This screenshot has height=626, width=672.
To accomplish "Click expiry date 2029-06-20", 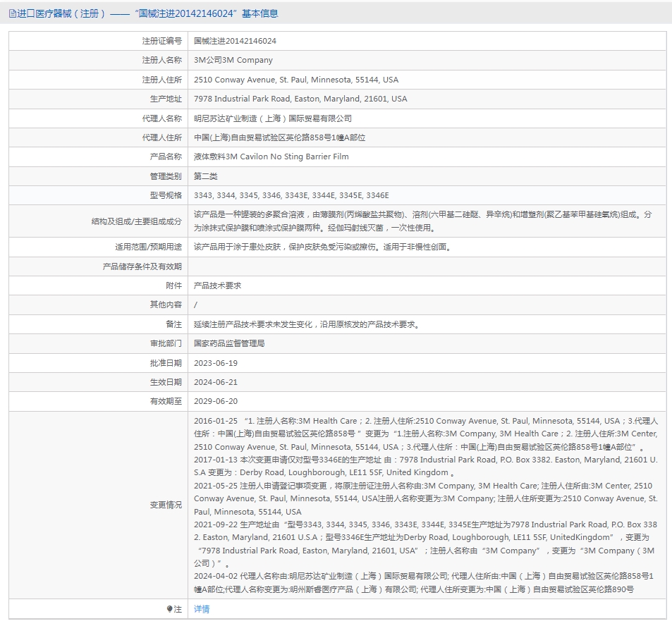I will [216, 402].
